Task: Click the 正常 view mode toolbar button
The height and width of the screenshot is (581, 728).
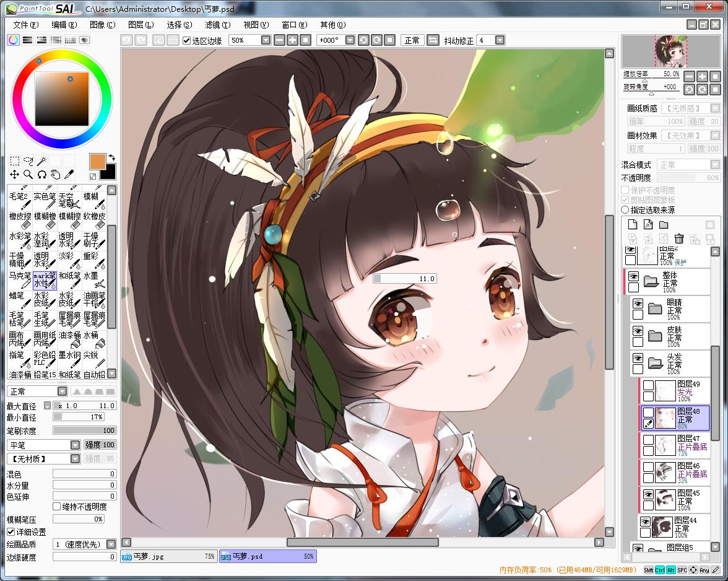Action: coord(412,40)
